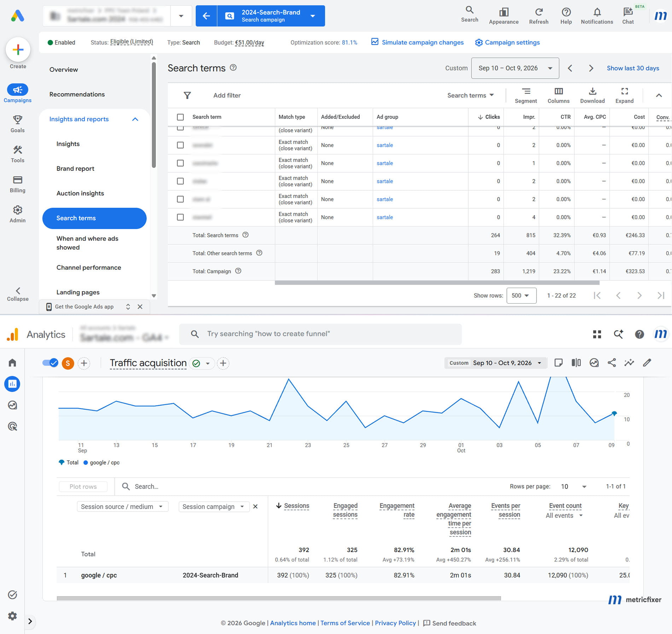
Task: Check the row with 1 impression
Action: coord(180,163)
